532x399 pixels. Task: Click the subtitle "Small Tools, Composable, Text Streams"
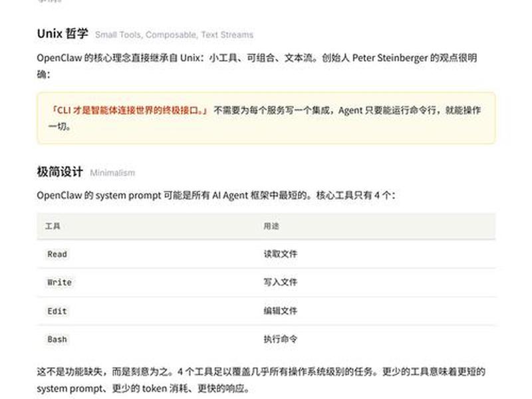click(174, 35)
